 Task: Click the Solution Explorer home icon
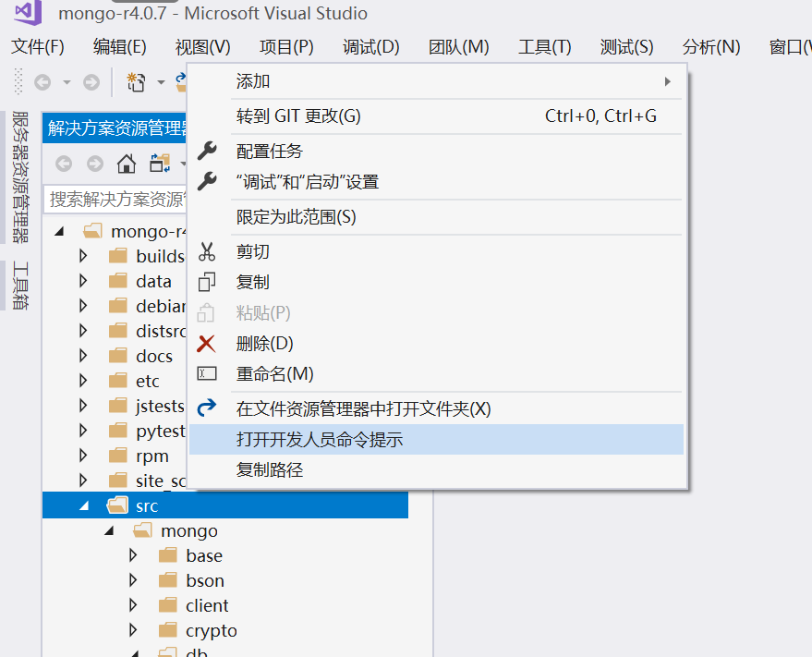[127, 164]
